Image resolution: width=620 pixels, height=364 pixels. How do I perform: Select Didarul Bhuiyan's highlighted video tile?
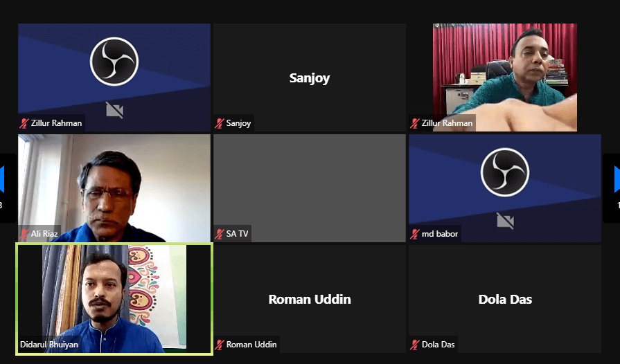114,299
